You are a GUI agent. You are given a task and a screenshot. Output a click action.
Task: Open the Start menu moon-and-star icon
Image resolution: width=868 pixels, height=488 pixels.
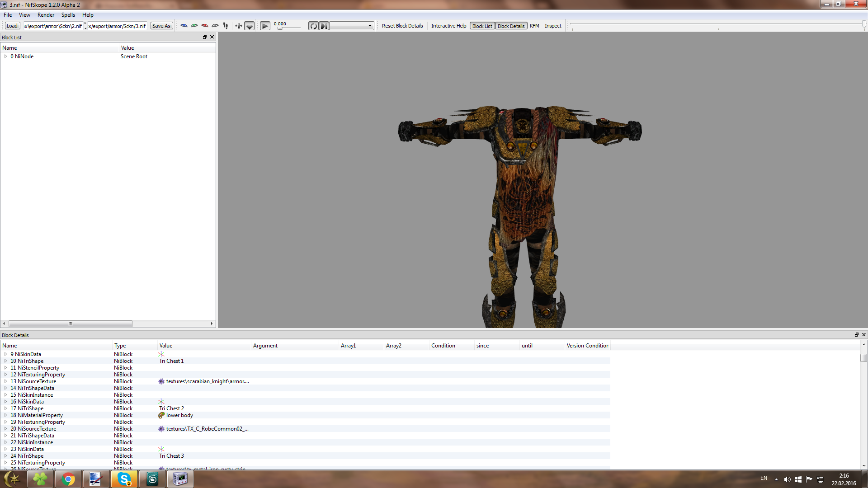12,479
